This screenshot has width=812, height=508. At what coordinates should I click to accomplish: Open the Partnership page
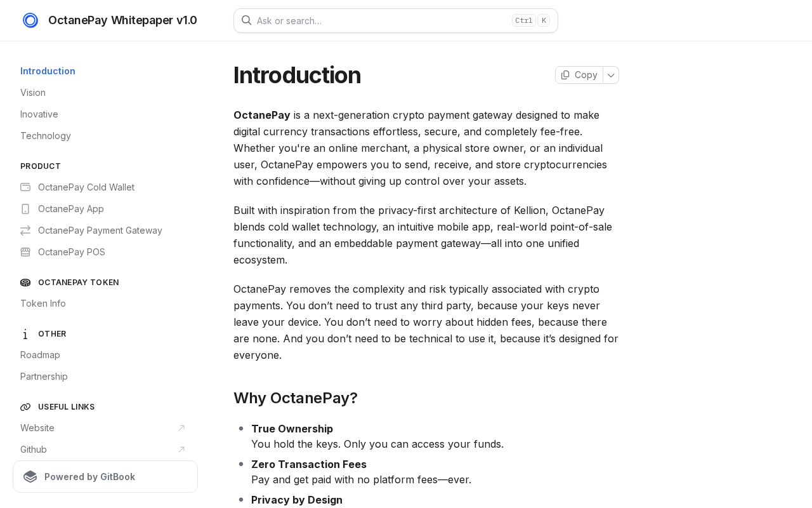pyautogui.click(x=44, y=377)
